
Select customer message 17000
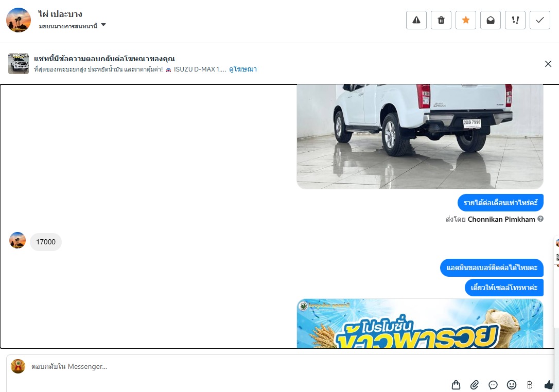click(x=46, y=242)
